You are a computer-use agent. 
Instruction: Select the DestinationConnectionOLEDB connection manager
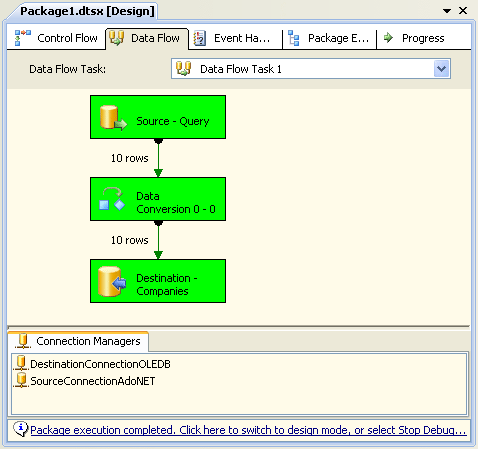click(x=100, y=364)
